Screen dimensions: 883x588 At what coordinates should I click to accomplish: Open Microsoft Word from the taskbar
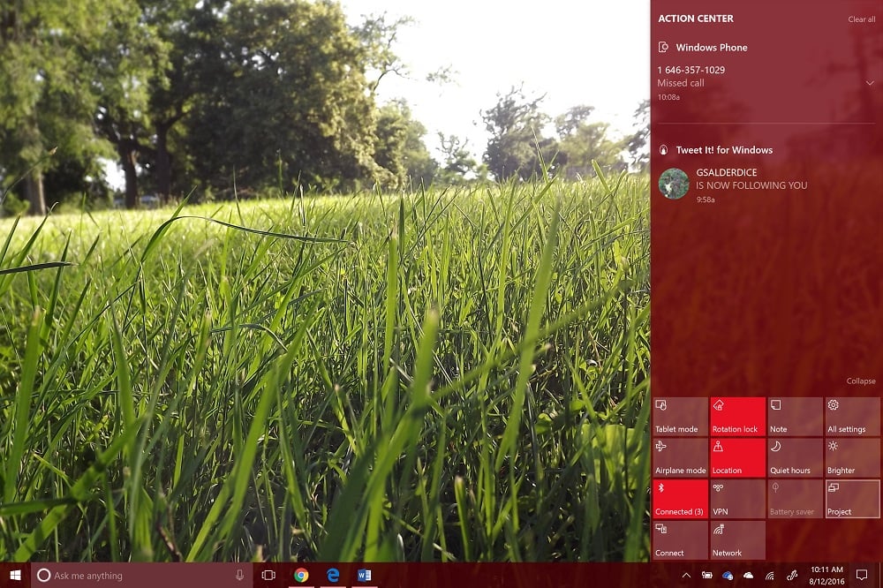tap(364, 575)
